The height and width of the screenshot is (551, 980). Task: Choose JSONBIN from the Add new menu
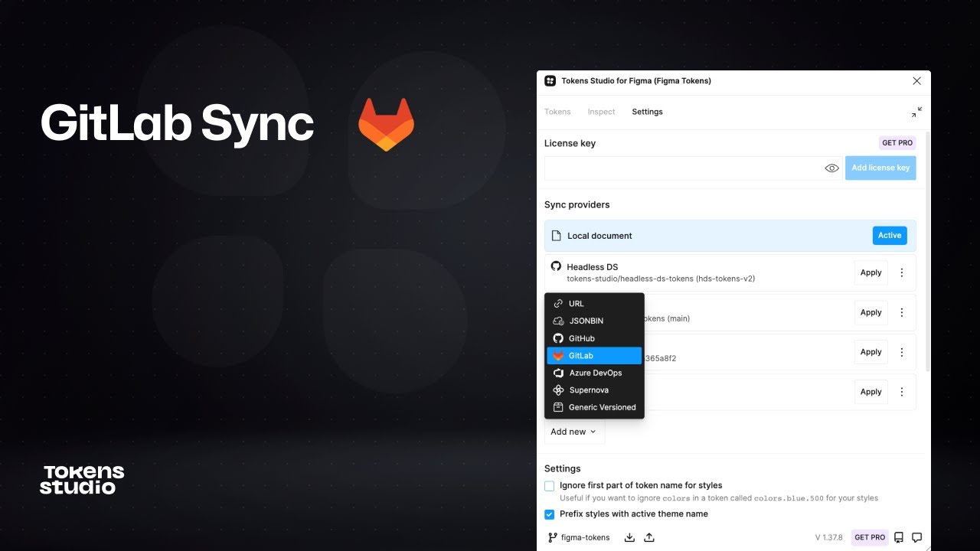594,321
